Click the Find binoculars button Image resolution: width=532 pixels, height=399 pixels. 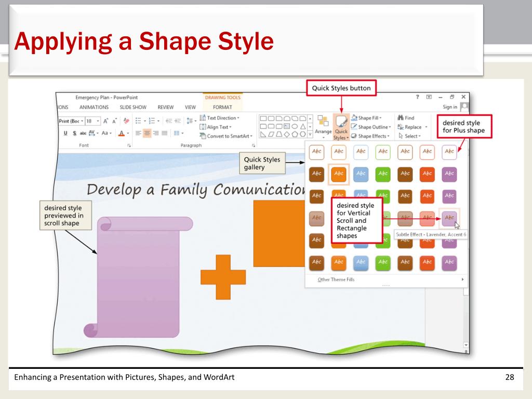tap(406, 118)
